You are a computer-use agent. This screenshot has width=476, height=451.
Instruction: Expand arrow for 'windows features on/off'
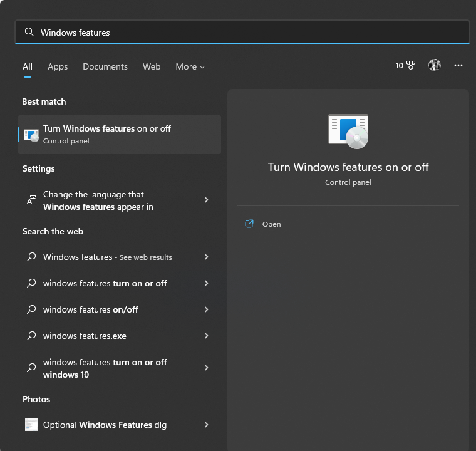tap(207, 309)
